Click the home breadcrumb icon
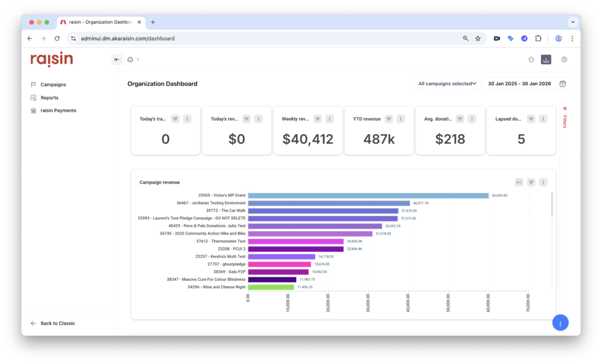The image size is (602, 364). tap(130, 59)
